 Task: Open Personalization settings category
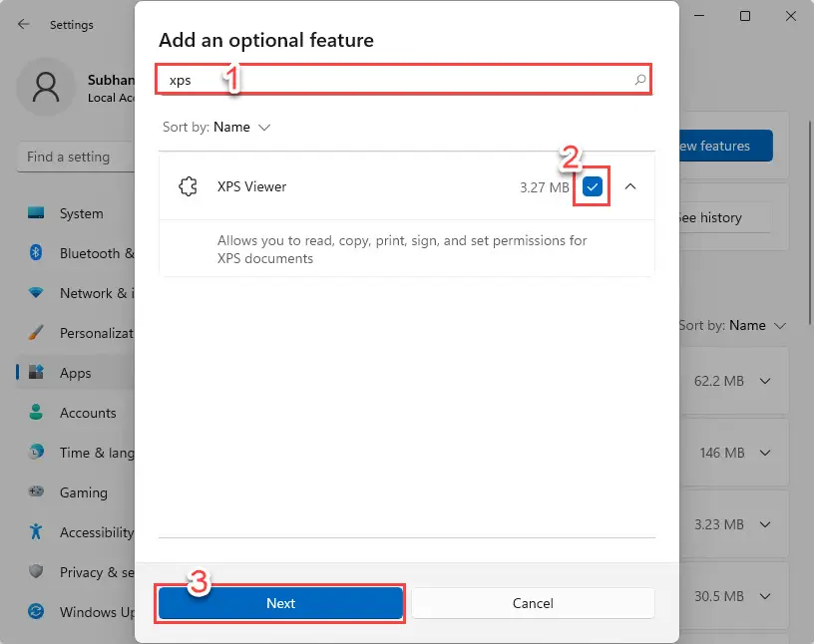pyautogui.click(x=76, y=333)
